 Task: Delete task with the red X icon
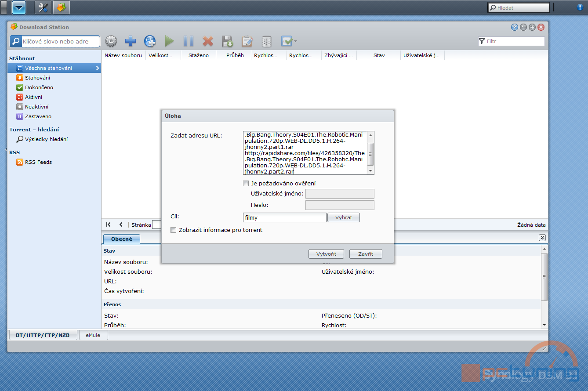[208, 41]
